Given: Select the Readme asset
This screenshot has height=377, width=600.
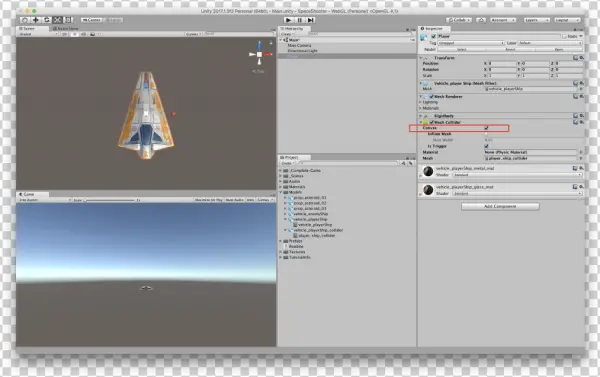Looking at the screenshot, I should [296, 246].
